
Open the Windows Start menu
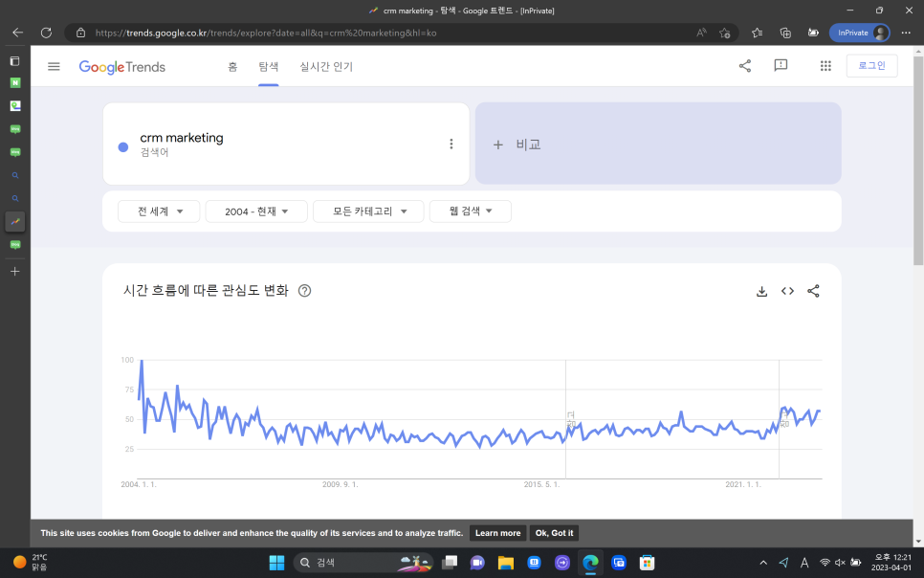pos(276,563)
